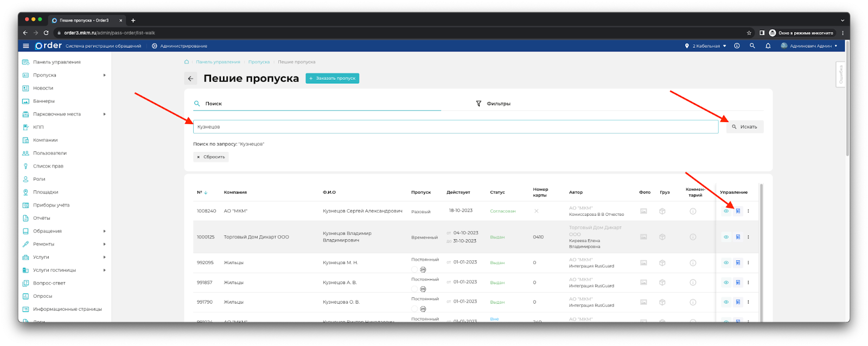Open the info icon in top bar
This screenshot has width=868, height=346.
pyautogui.click(x=737, y=46)
